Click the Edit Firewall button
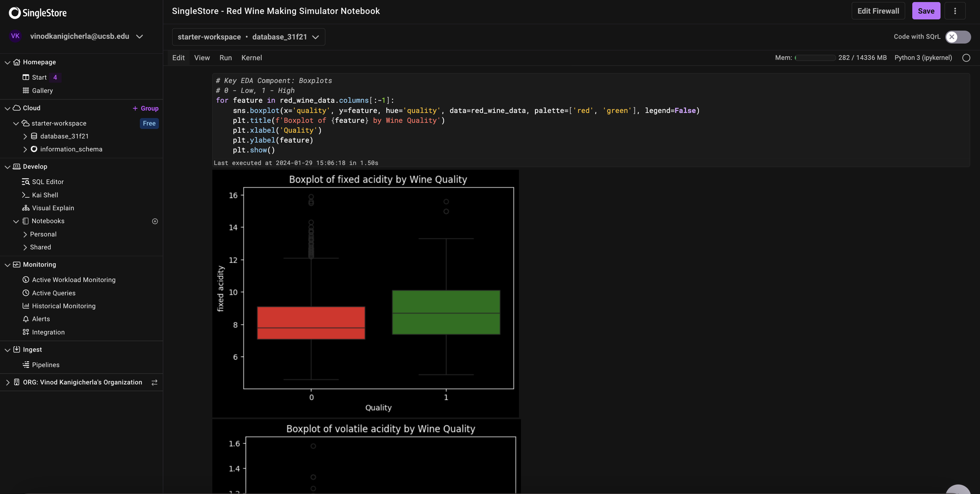This screenshot has width=980, height=494. tap(878, 11)
